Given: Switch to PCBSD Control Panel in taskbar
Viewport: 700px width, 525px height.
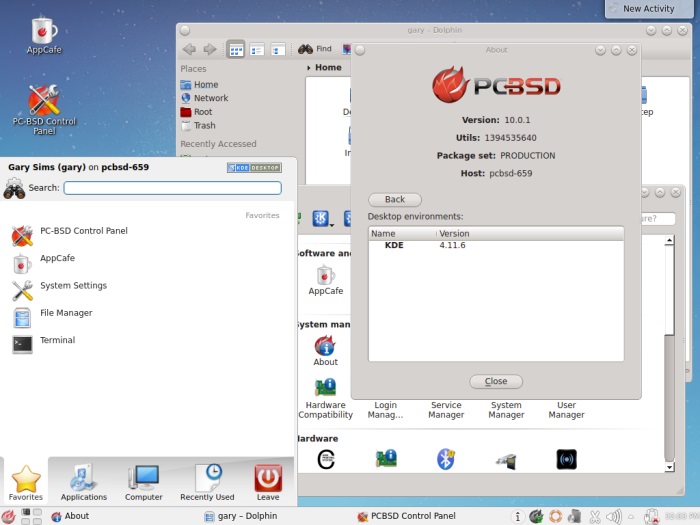Looking at the screenshot, I should point(406,516).
